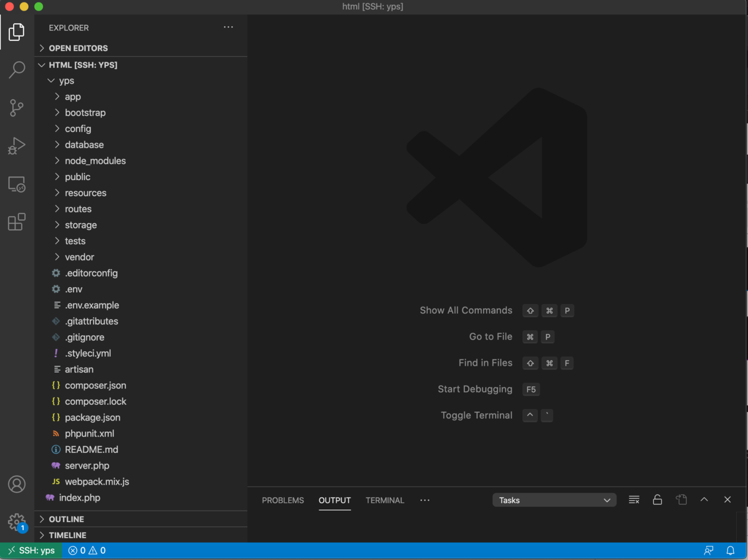Switch to the TERMINAL tab
The image size is (748, 560).
pyautogui.click(x=385, y=500)
